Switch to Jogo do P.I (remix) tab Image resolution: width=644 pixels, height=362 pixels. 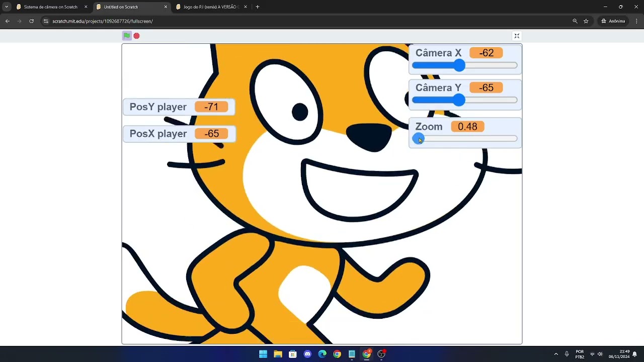point(211,7)
